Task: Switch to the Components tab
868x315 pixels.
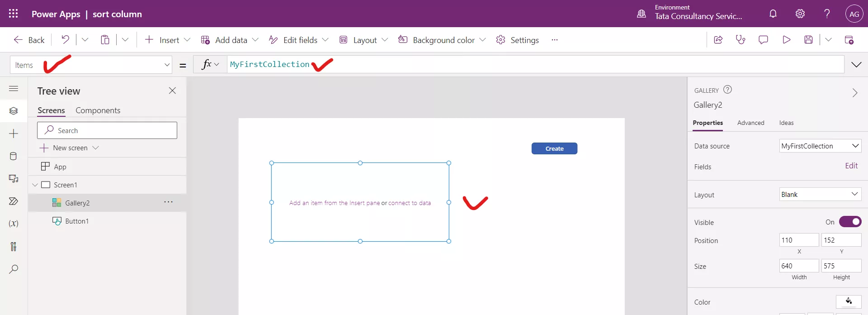Action: [x=98, y=110]
